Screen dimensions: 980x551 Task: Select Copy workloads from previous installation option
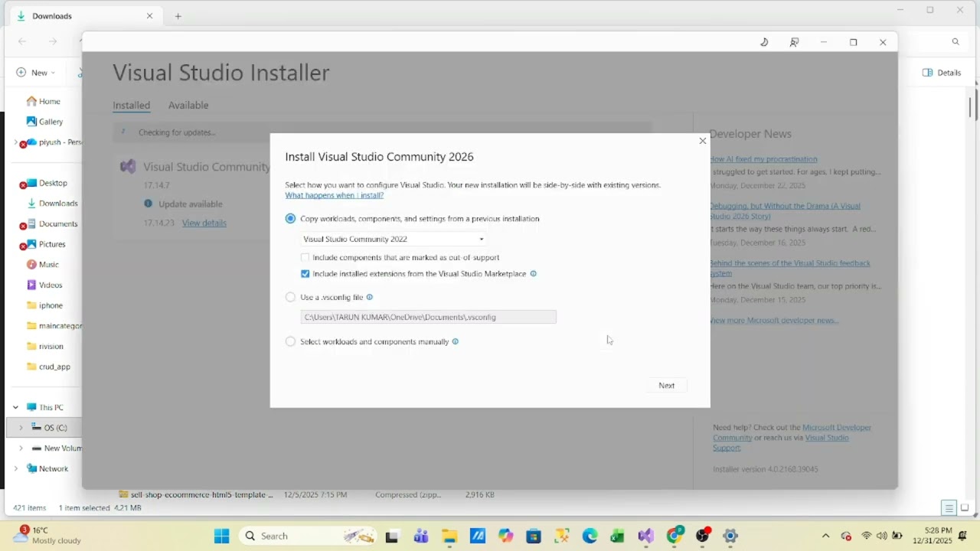[x=290, y=219]
